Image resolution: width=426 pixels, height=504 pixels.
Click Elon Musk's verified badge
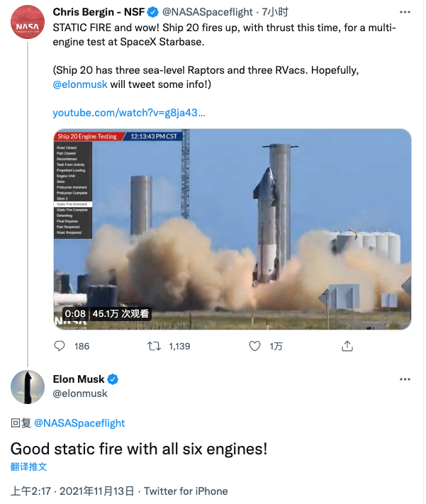[113, 379]
